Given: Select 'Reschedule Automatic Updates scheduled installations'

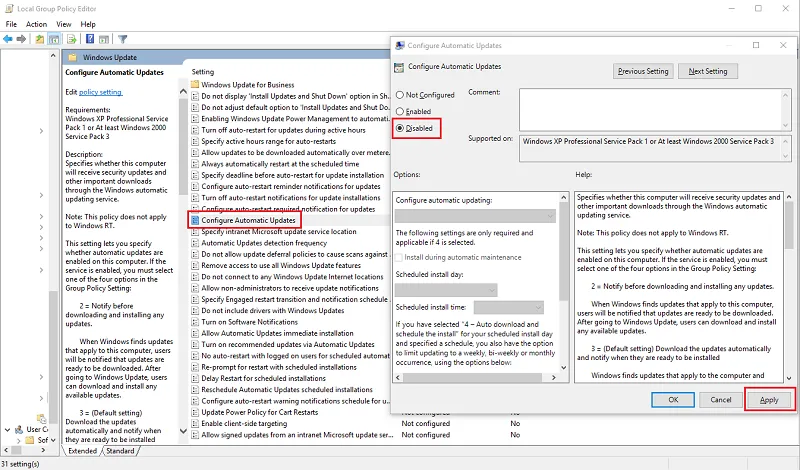Looking at the screenshot, I should (x=287, y=390).
